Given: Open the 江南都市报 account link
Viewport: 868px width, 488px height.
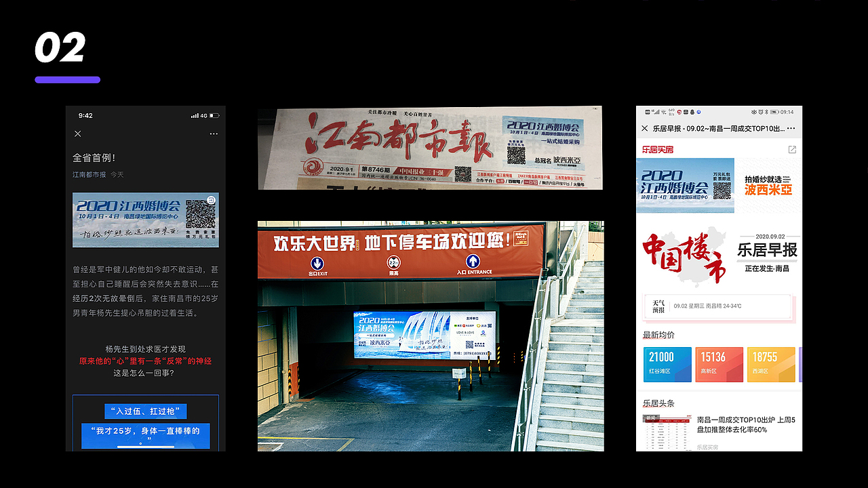Looking at the screenshot, I should tap(90, 175).
